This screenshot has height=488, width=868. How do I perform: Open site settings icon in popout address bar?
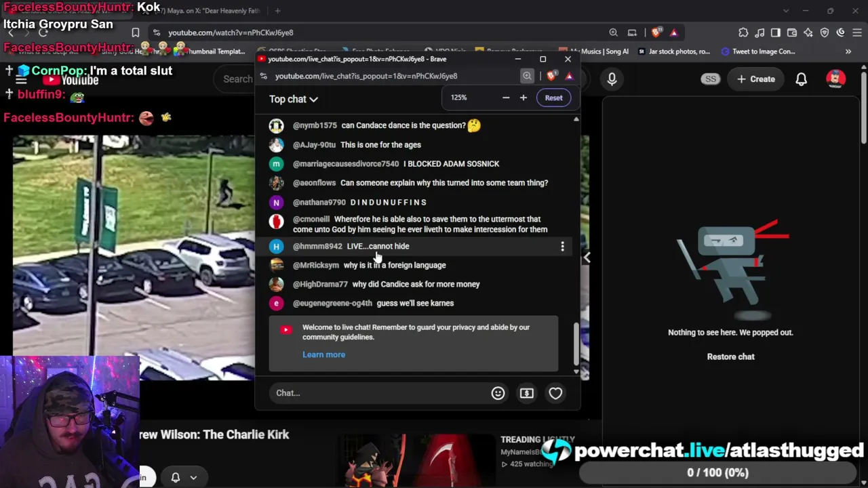pos(263,76)
